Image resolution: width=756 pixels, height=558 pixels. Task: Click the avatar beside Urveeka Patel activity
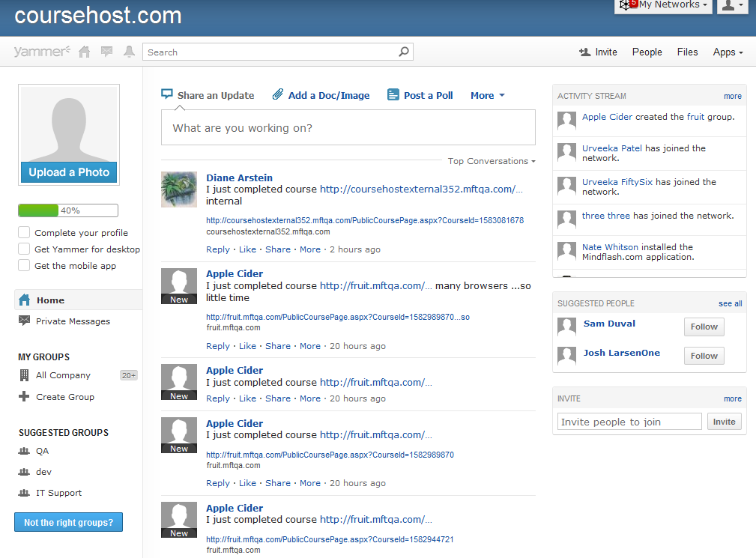point(566,152)
